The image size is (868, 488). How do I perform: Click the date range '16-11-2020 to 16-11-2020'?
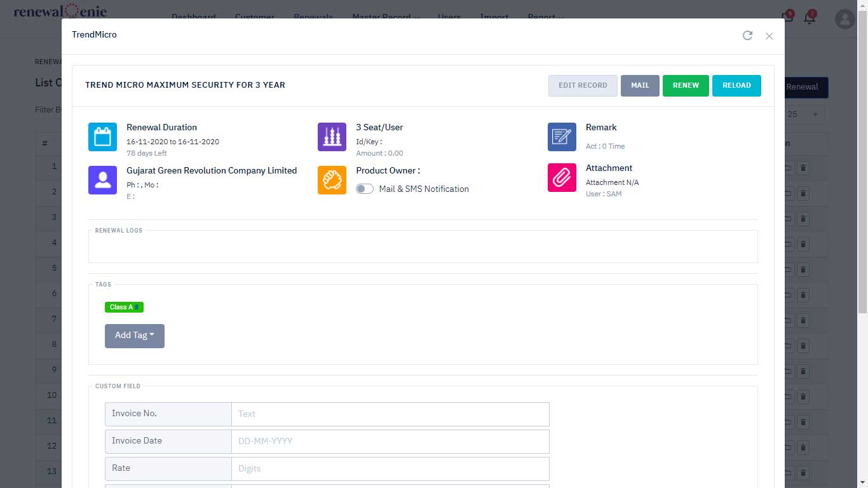tap(173, 142)
